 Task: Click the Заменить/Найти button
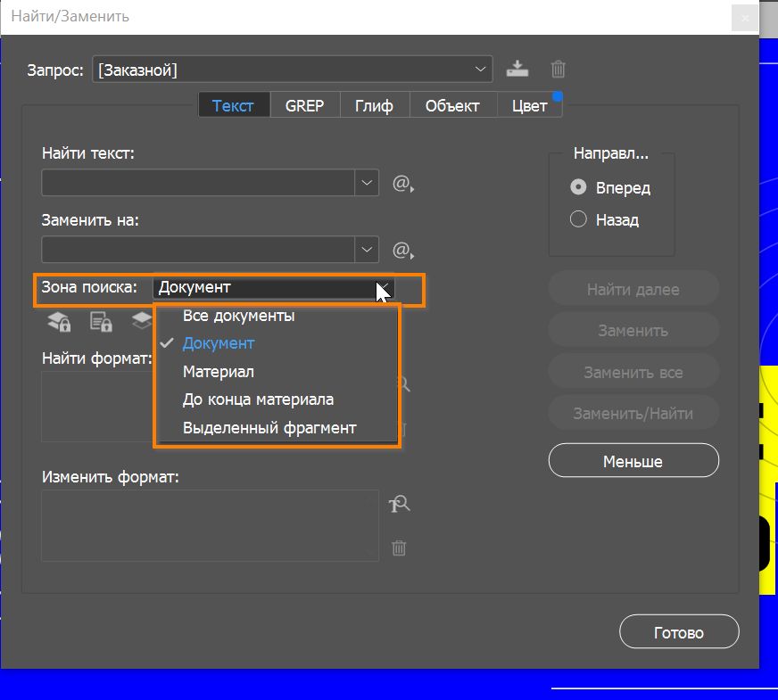(633, 413)
